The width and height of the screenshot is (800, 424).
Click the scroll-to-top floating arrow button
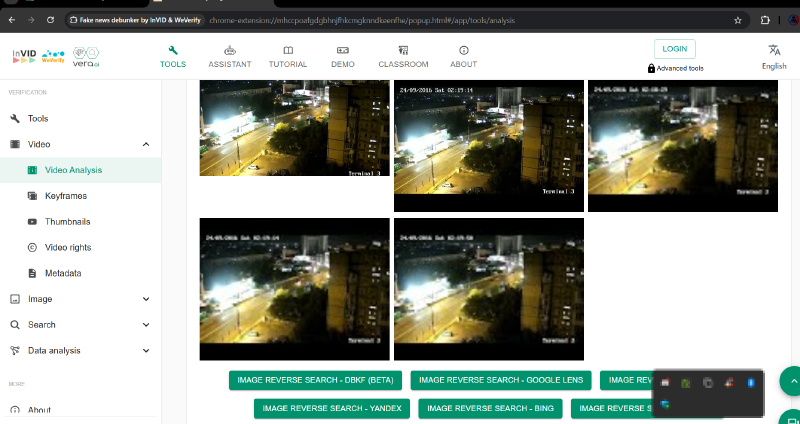point(792,381)
